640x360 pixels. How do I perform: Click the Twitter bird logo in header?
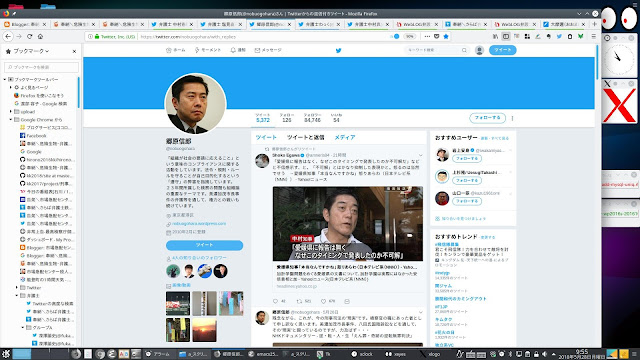(x=338, y=51)
